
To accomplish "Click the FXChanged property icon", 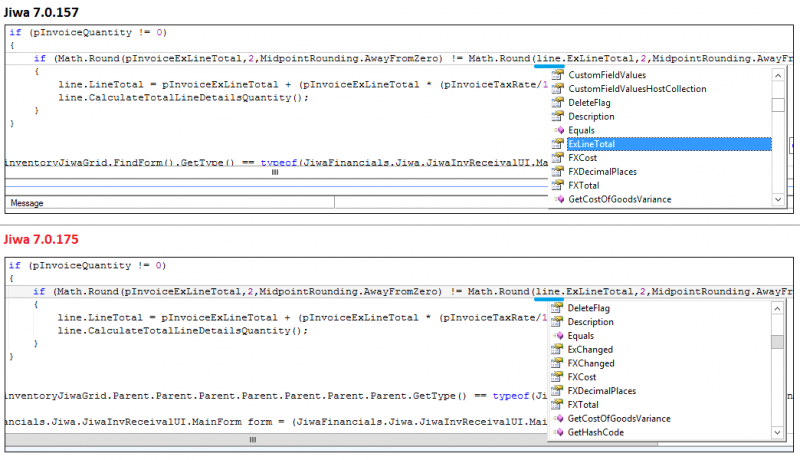I will [x=558, y=364].
